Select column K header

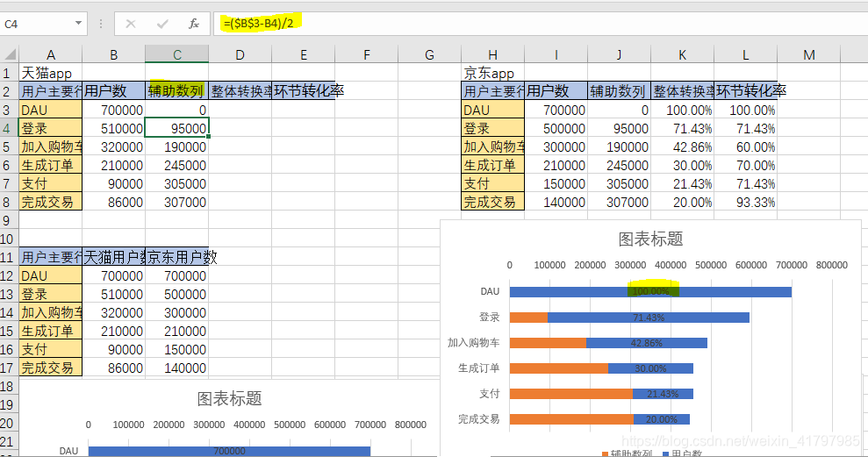click(x=683, y=54)
